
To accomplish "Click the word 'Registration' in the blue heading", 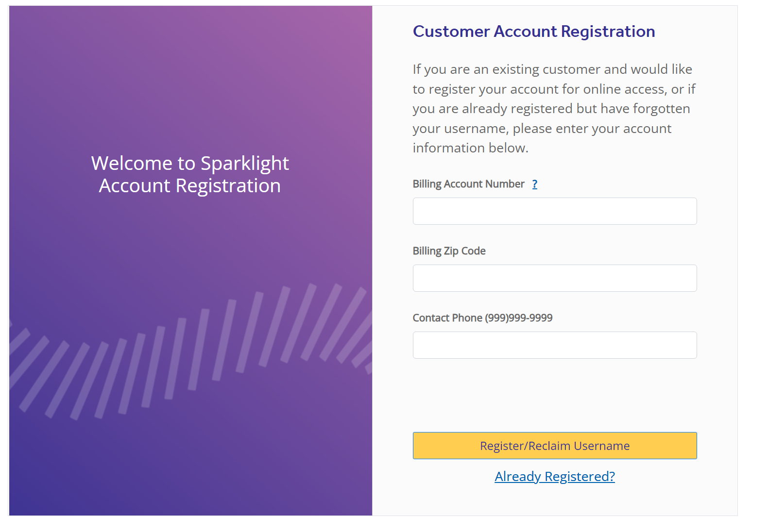I will click(x=608, y=32).
